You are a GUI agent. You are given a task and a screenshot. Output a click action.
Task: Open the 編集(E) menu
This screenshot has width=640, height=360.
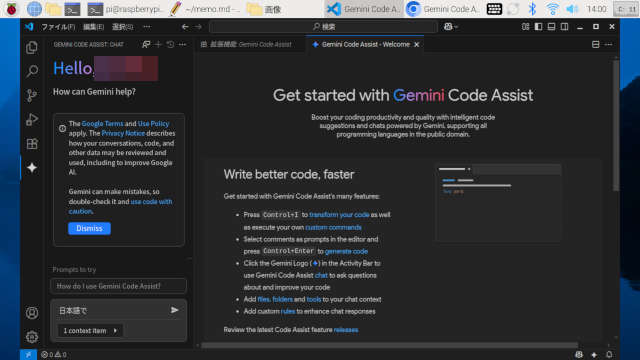(x=93, y=27)
